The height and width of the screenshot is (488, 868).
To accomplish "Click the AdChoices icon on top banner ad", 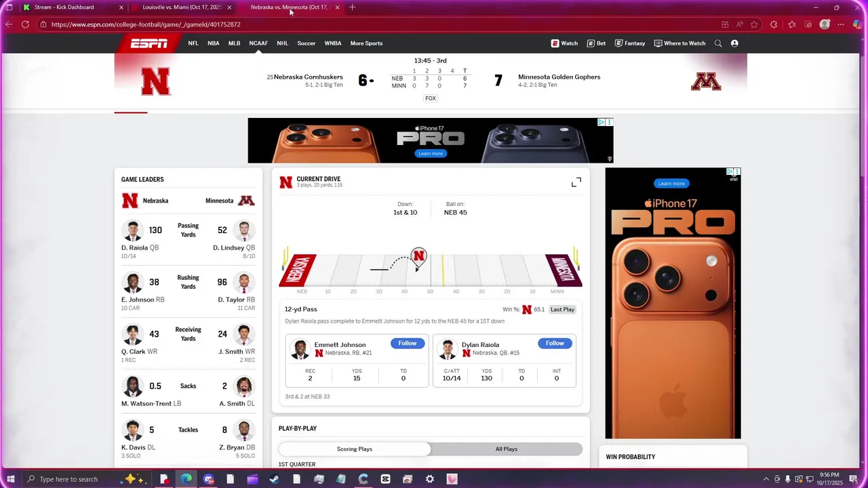I will point(601,122).
